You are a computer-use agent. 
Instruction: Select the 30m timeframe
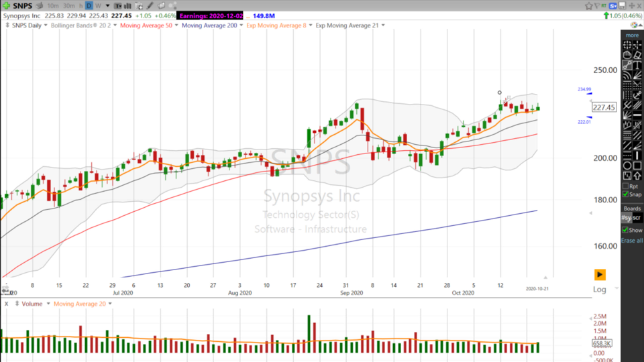point(69,6)
